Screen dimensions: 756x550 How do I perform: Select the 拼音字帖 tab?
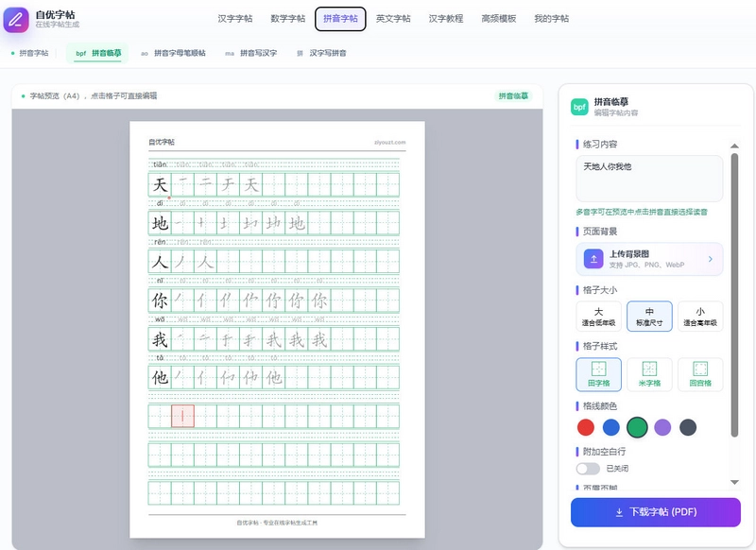[x=340, y=19]
